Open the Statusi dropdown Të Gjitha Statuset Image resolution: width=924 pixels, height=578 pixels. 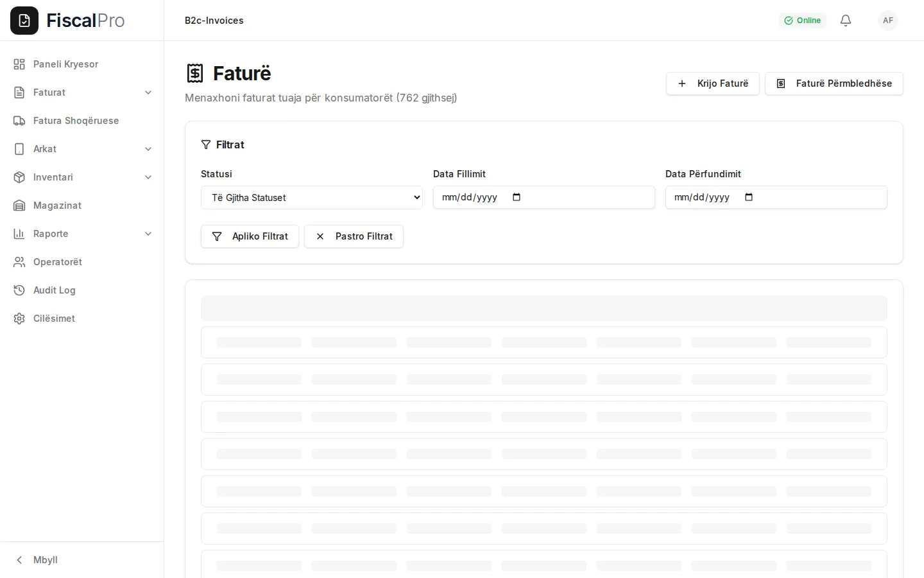312,198
